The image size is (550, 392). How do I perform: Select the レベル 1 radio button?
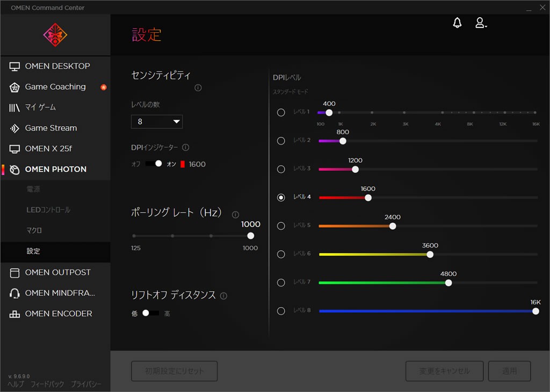(281, 113)
